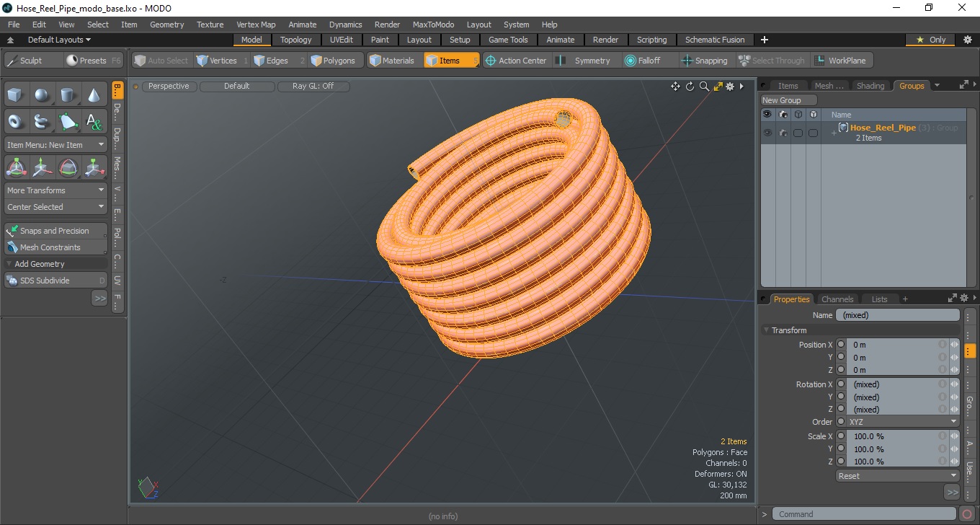Toggle Falloff on the toolbar
This screenshot has width=980, height=525.
coord(643,61)
